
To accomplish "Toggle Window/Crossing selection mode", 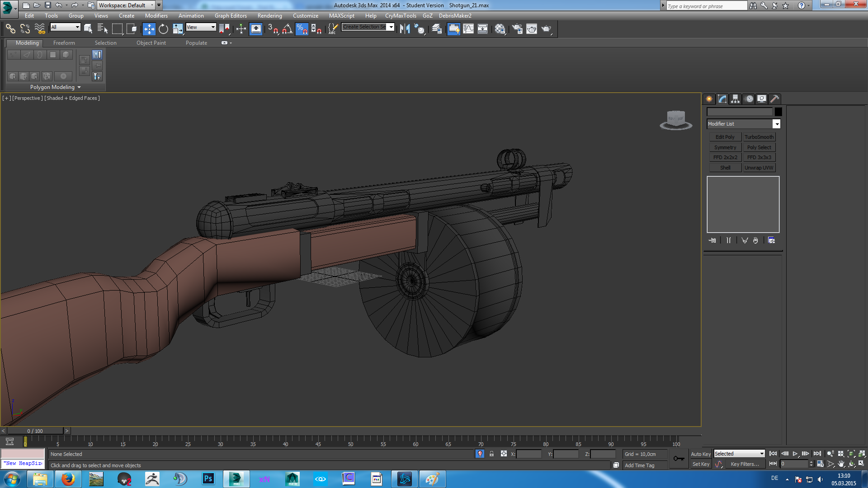I will coord(132,29).
